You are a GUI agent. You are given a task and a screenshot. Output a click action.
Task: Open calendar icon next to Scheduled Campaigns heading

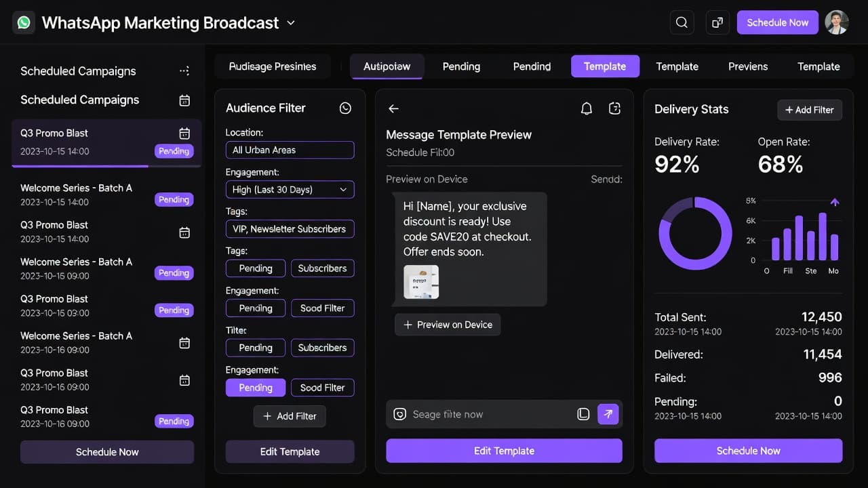coord(184,100)
